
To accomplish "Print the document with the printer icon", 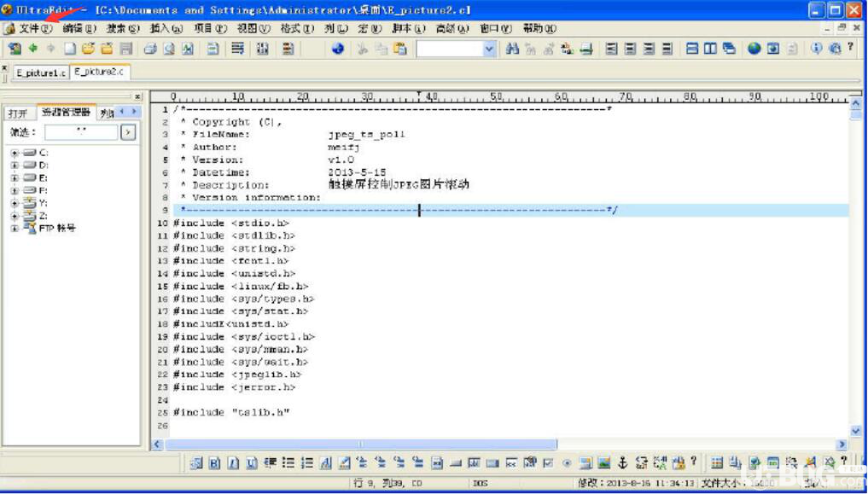I will point(150,49).
